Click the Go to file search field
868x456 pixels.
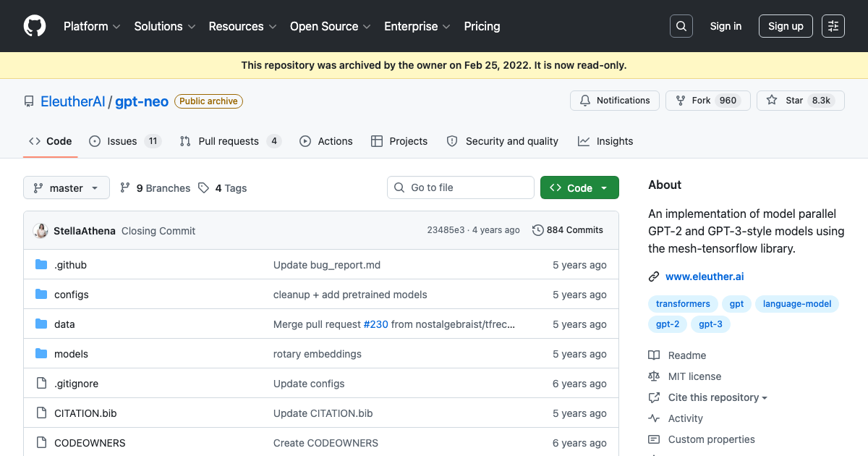click(x=461, y=188)
